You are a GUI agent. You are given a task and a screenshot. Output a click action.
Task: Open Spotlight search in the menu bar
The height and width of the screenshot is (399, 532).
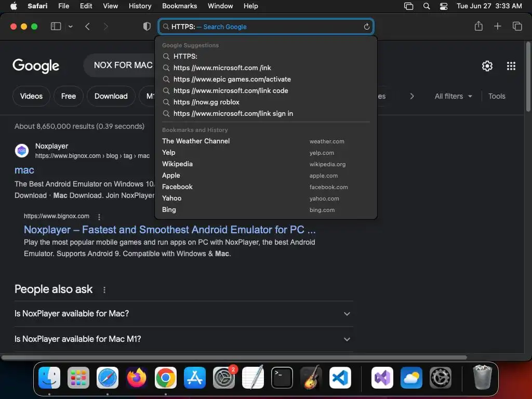click(427, 6)
